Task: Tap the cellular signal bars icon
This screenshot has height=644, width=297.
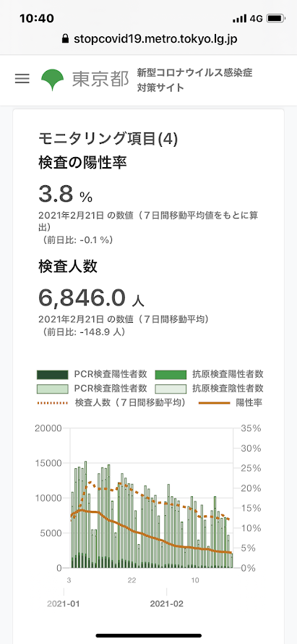Action: click(x=239, y=19)
